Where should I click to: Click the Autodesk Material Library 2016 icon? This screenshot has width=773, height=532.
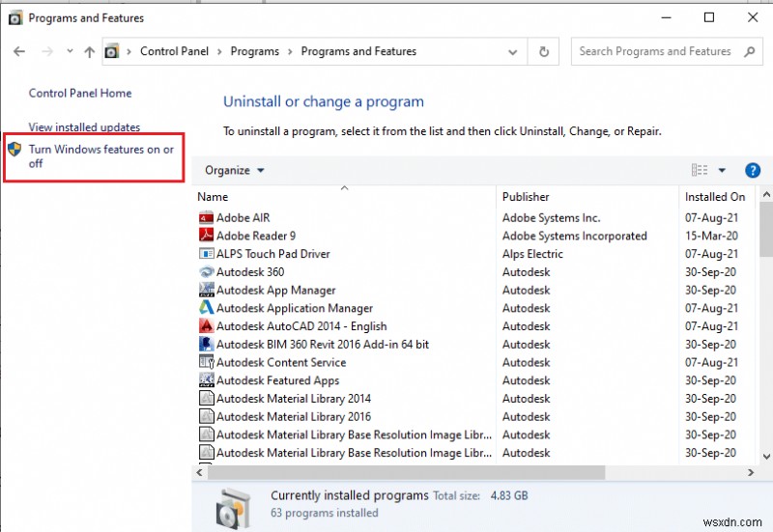(x=206, y=416)
